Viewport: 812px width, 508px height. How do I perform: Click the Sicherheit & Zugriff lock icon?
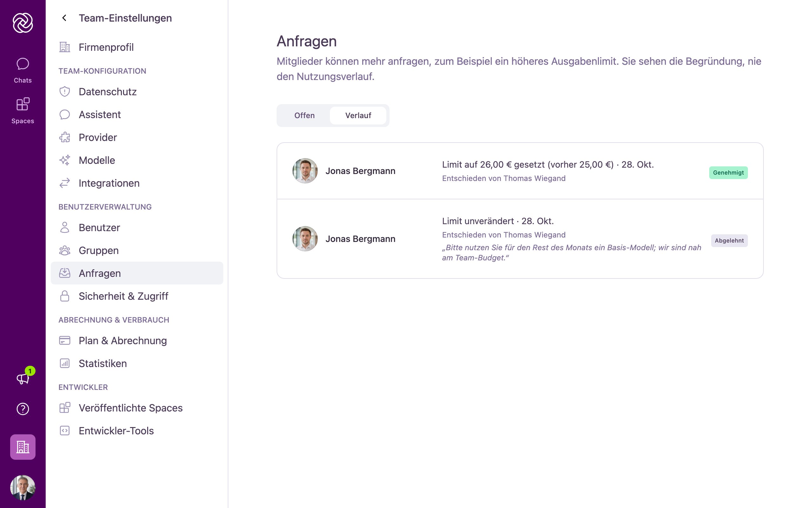point(65,296)
